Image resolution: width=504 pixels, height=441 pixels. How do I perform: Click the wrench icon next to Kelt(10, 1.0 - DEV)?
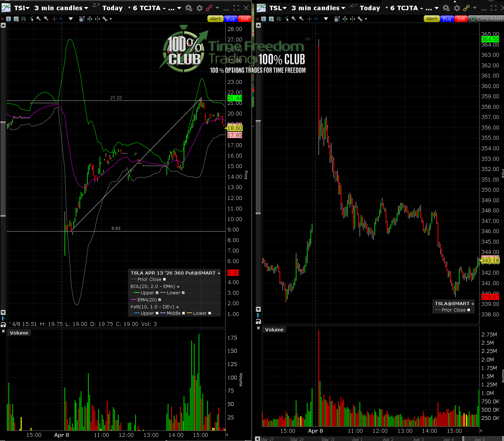point(177,307)
